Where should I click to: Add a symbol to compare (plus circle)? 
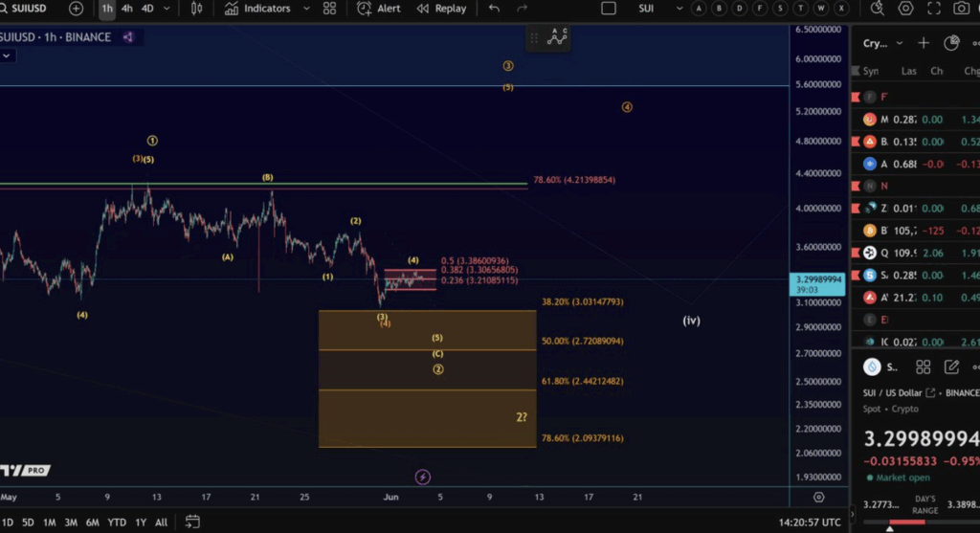tap(76, 8)
